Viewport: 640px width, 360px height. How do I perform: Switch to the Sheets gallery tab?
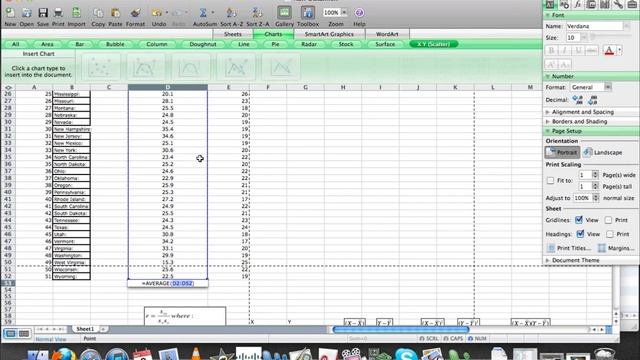click(x=233, y=34)
